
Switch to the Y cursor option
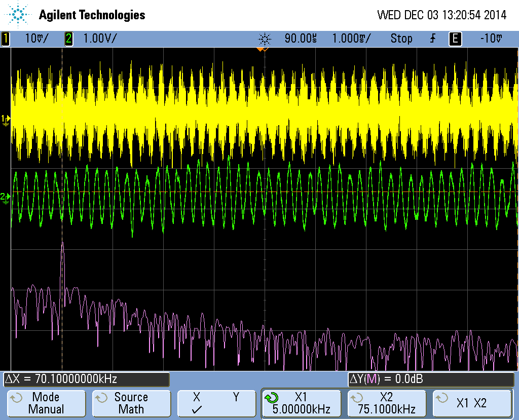pos(236,398)
